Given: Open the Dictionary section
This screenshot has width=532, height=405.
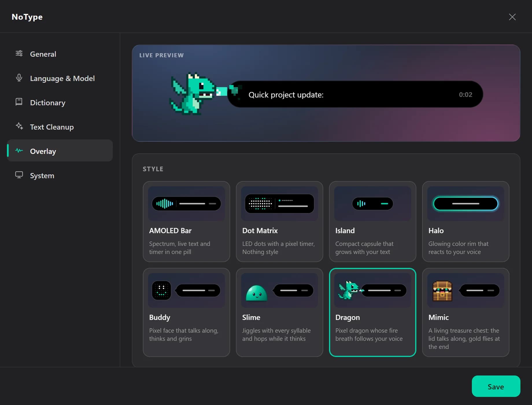Looking at the screenshot, I should coord(60,102).
